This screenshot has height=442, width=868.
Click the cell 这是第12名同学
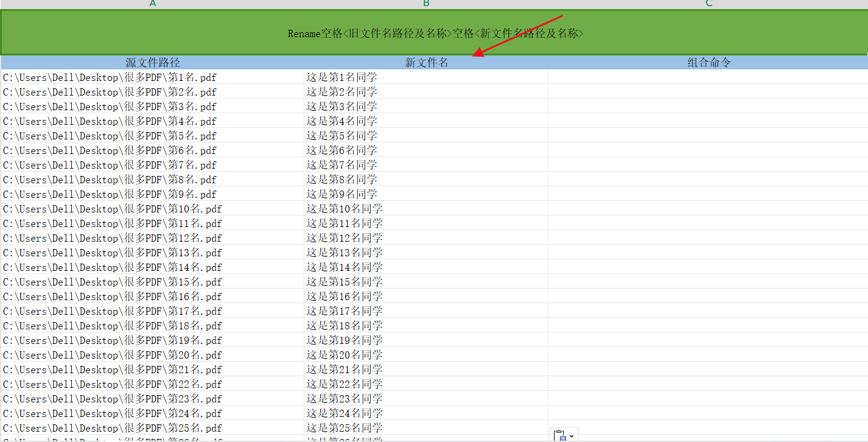[x=426, y=238]
